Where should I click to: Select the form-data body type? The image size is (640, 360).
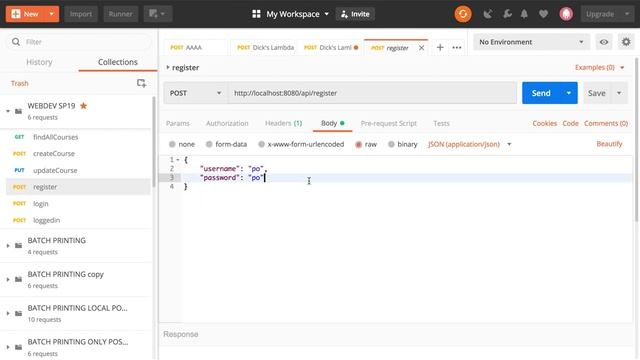coord(209,144)
